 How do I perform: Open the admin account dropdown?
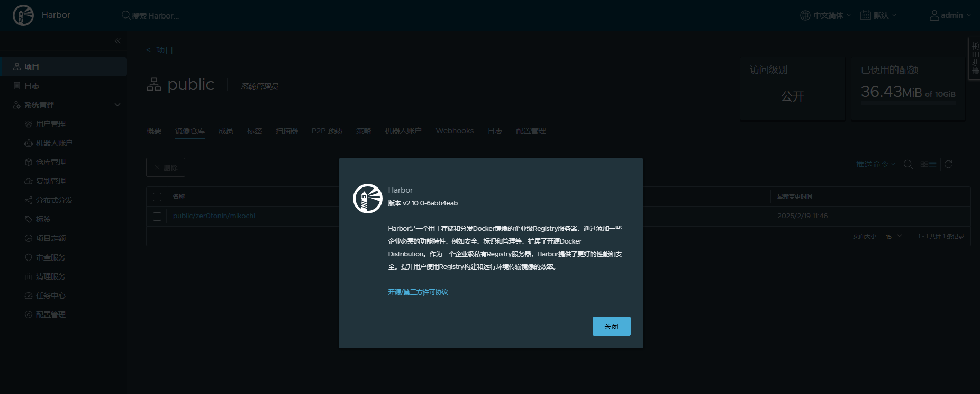point(950,15)
